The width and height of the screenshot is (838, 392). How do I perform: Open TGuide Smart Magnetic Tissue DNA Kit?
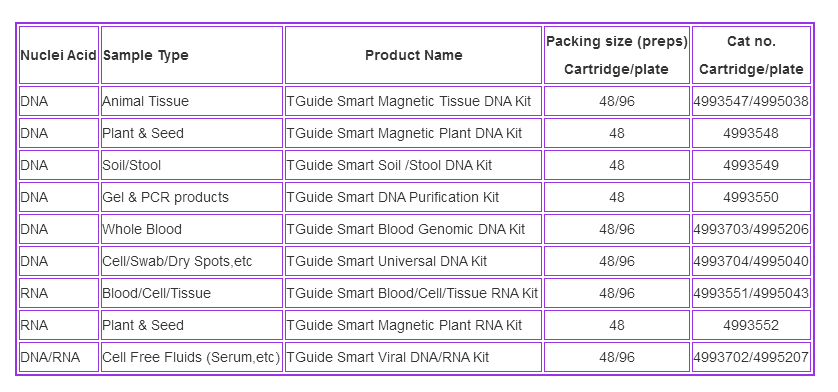point(409,101)
